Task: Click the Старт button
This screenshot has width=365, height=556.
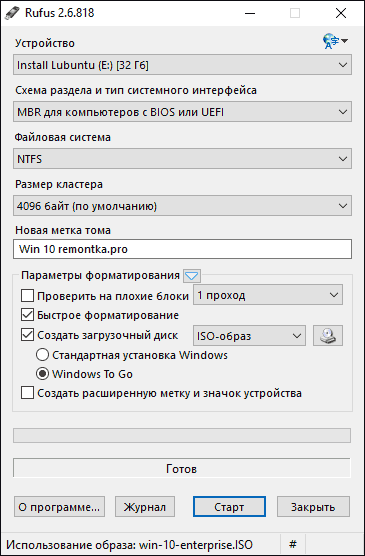Action: [x=229, y=507]
